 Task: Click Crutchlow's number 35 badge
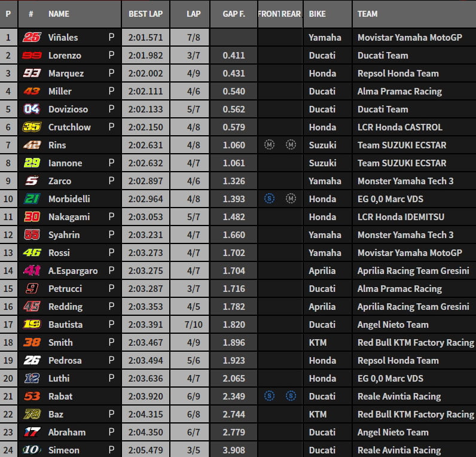31,127
